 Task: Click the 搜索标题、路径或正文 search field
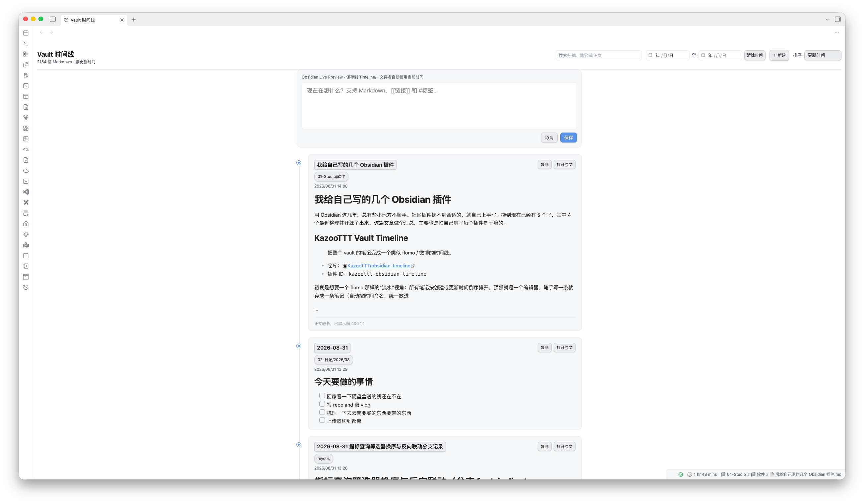[x=598, y=56]
